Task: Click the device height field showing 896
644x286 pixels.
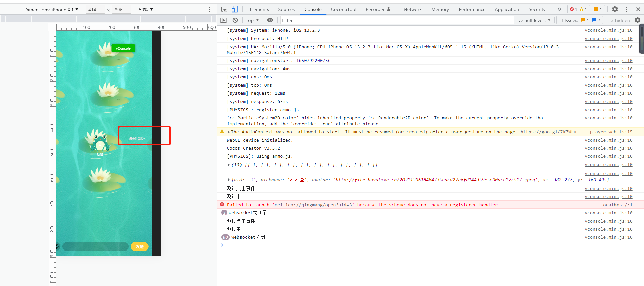Action: coord(121,10)
